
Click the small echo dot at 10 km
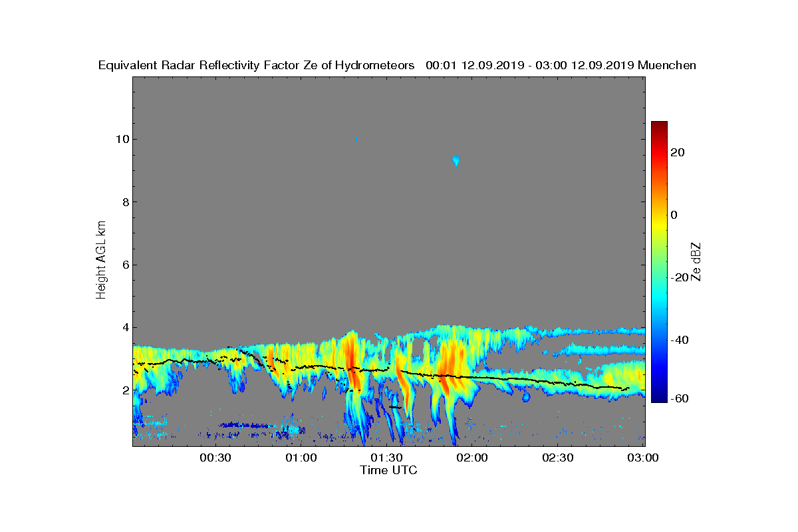tap(356, 140)
